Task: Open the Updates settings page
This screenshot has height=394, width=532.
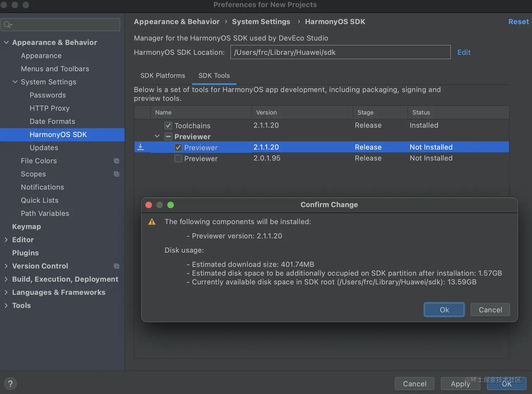Action: (x=44, y=148)
